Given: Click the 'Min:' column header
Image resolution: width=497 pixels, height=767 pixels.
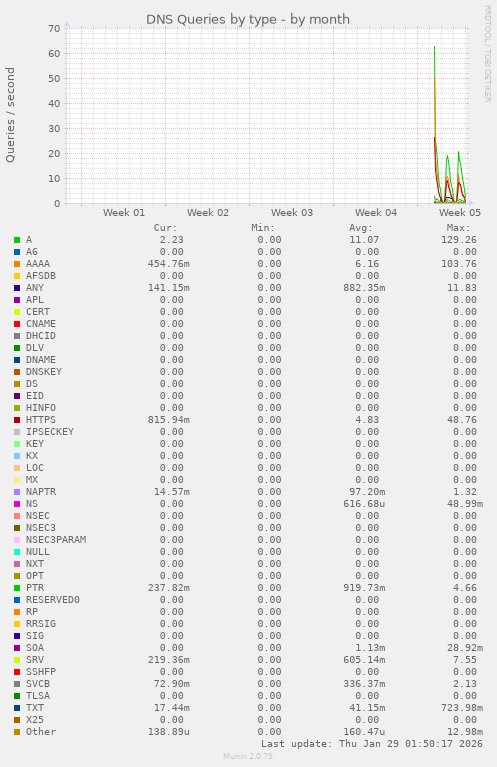Looking at the screenshot, I should pyautogui.click(x=263, y=228).
